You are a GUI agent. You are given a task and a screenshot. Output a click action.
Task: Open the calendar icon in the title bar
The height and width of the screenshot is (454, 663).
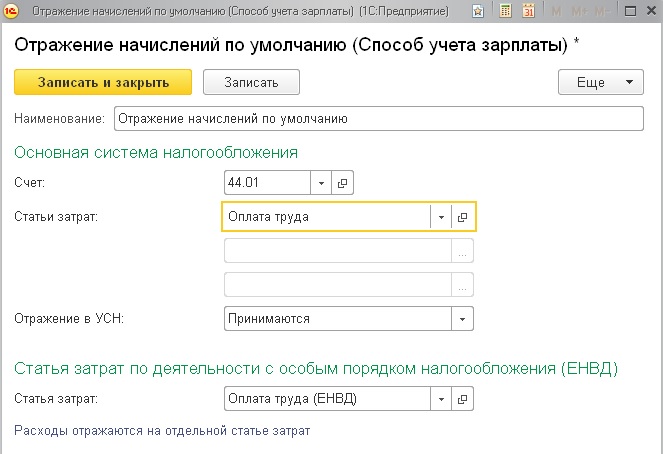coord(529,11)
